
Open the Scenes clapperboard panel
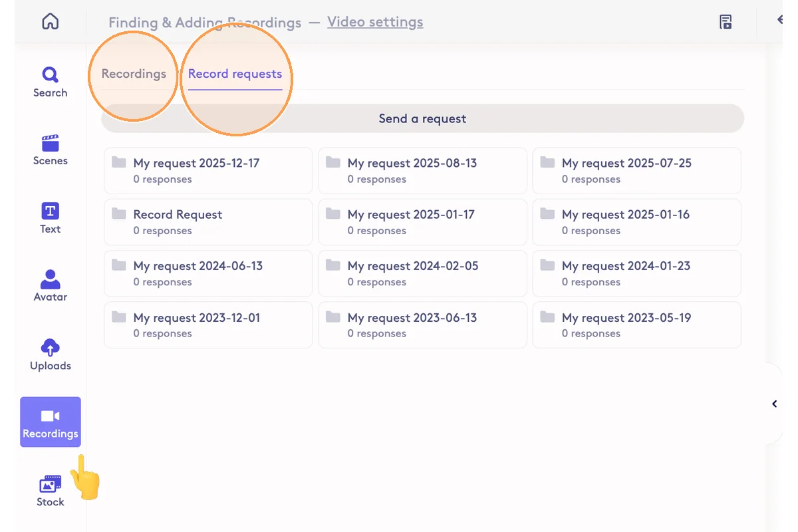point(51,150)
